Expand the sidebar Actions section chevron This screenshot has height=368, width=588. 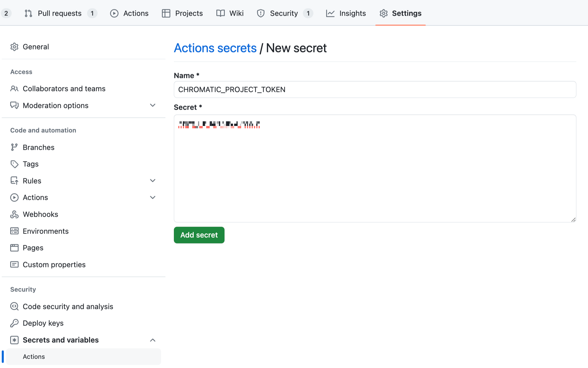(x=153, y=198)
